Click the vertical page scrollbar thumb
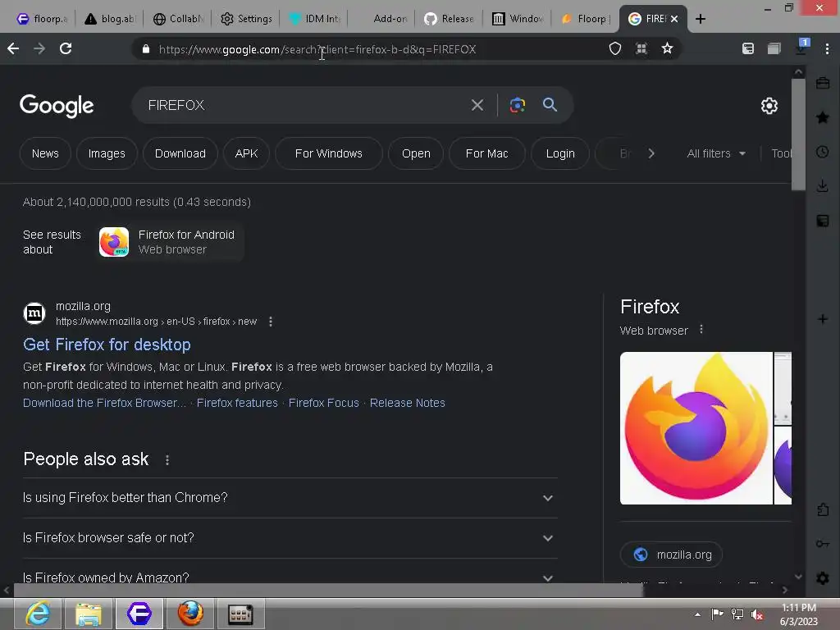Viewport: 840px width, 630px height. point(798,135)
